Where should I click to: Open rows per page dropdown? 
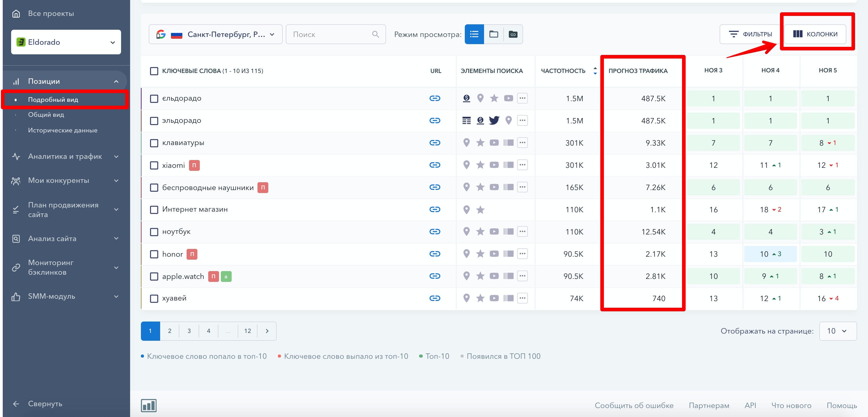(x=838, y=331)
